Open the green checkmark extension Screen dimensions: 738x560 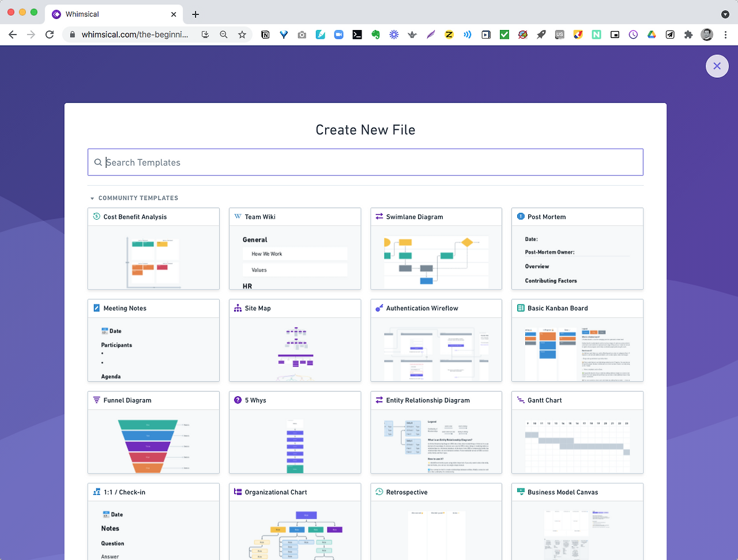[x=504, y=35]
